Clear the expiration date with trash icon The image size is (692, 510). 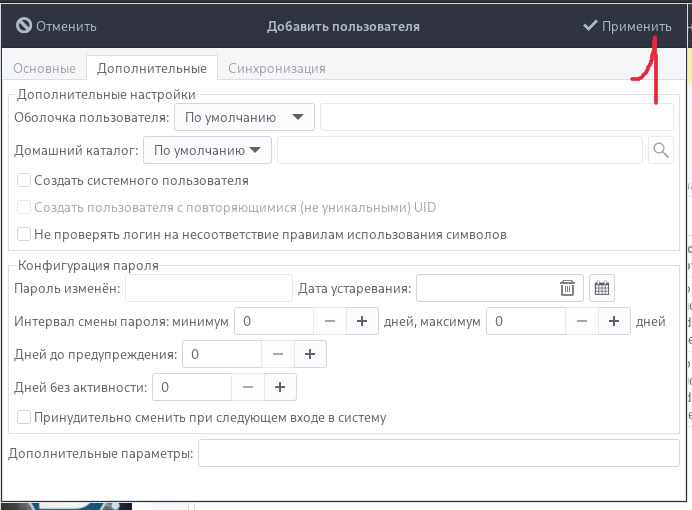tap(567, 288)
